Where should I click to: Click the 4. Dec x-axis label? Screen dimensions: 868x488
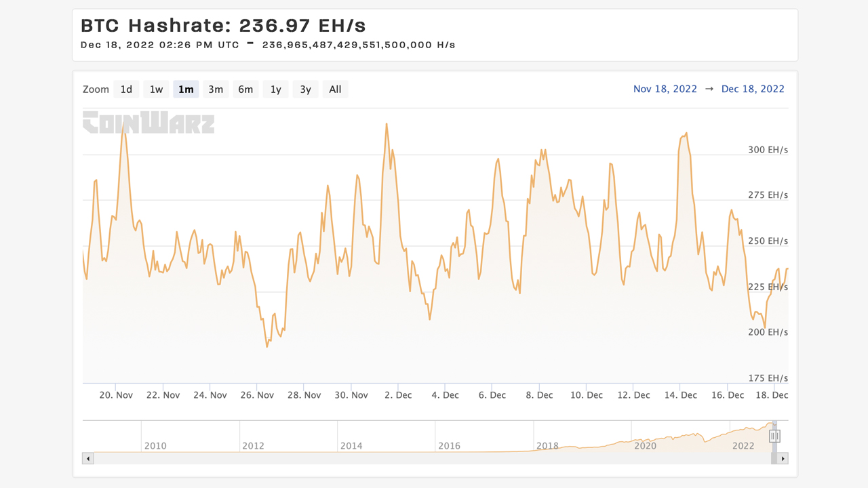coord(445,395)
